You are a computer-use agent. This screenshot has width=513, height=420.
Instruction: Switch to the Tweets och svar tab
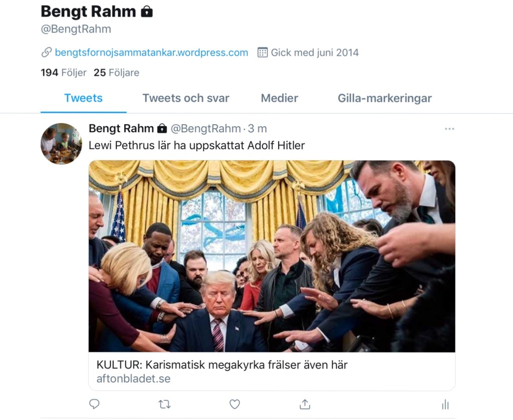(186, 98)
